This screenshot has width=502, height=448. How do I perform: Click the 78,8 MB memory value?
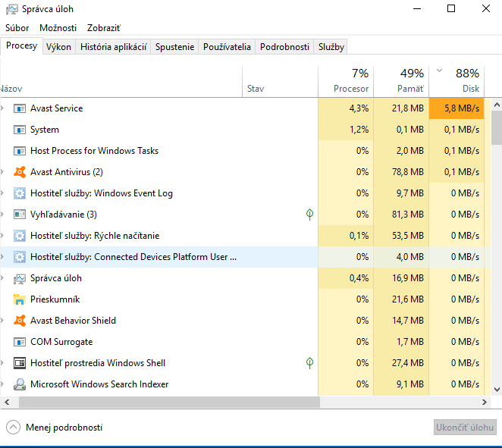tap(407, 172)
